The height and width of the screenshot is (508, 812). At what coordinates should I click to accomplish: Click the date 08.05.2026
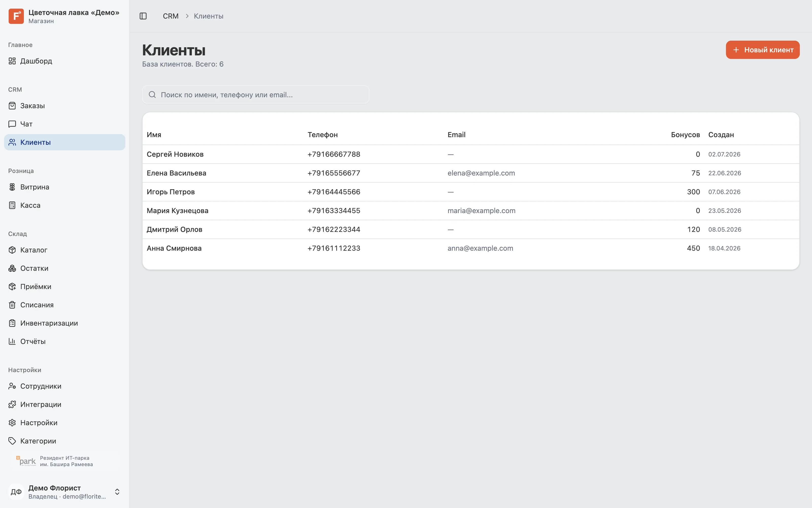coord(724,229)
